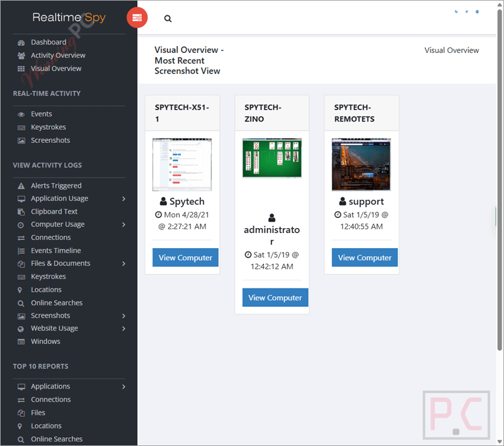Click the search magnifier icon
This screenshot has height=446, width=504.
pos(168,19)
